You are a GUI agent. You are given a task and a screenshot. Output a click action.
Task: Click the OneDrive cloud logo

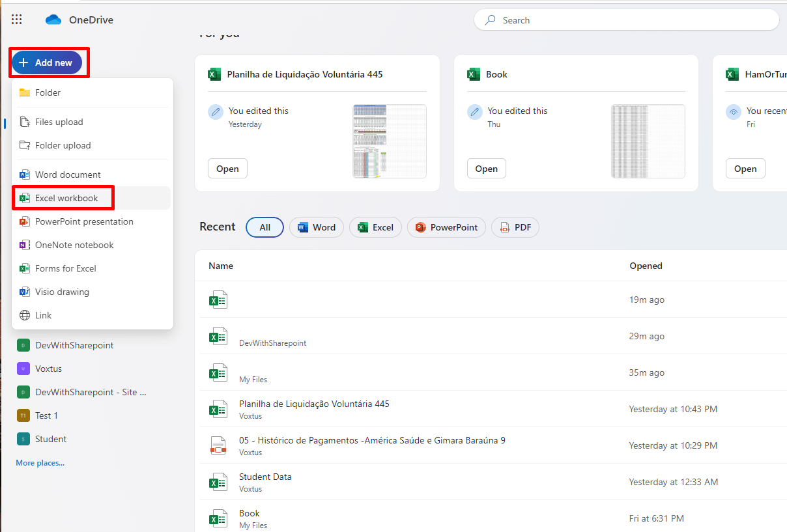[53, 20]
